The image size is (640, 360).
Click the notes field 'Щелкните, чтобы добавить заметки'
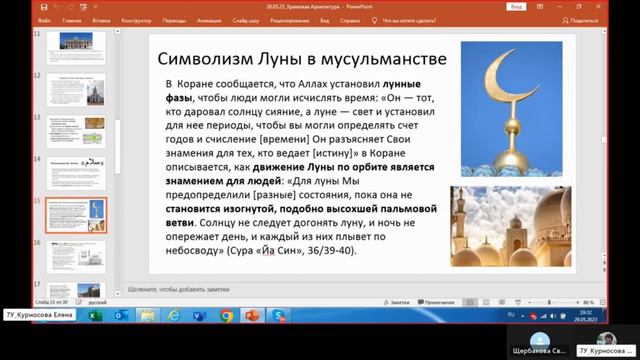coord(178,289)
